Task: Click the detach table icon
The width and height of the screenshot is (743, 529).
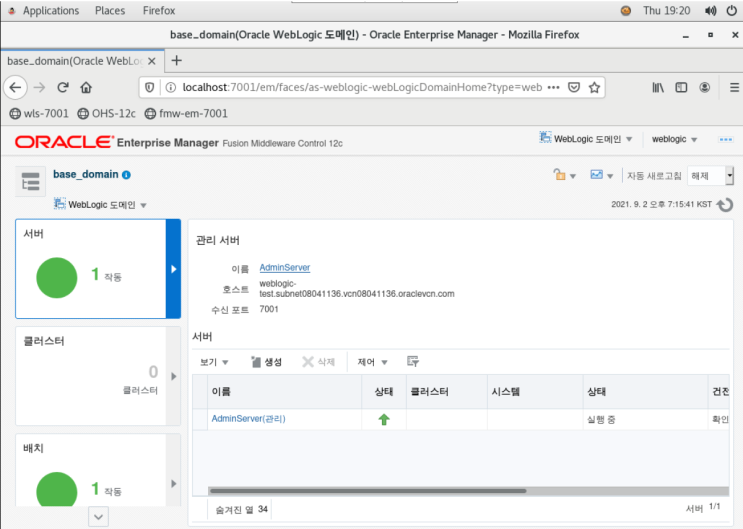Action: coord(413,362)
